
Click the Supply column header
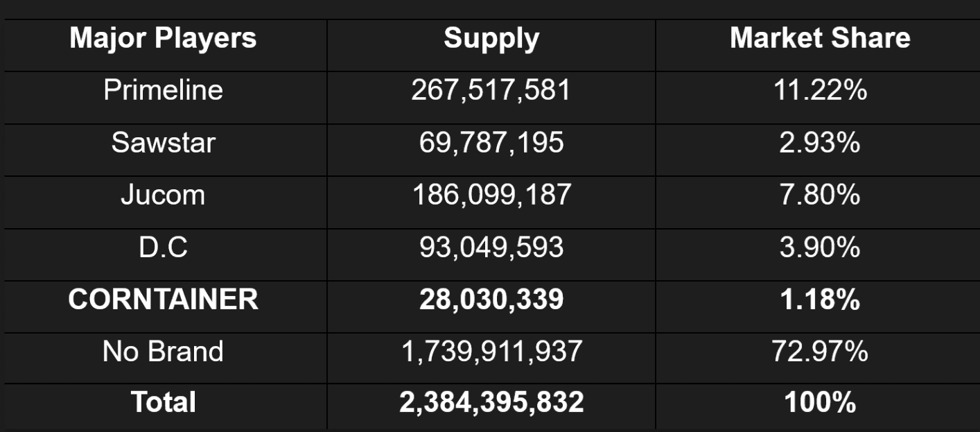click(491, 39)
